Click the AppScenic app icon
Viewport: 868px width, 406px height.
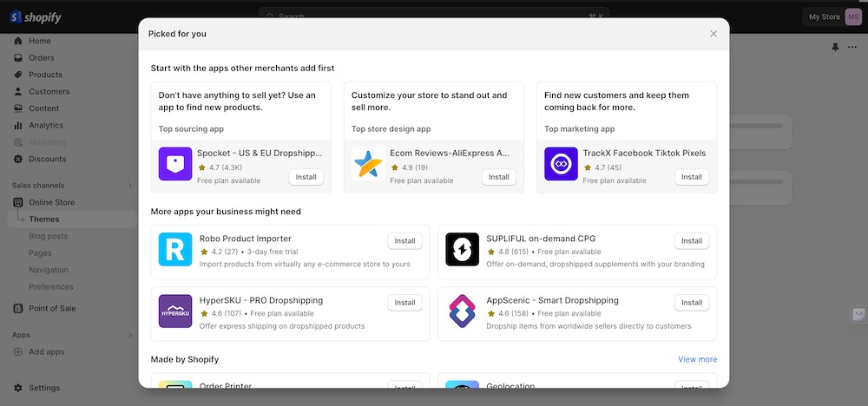click(x=462, y=311)
